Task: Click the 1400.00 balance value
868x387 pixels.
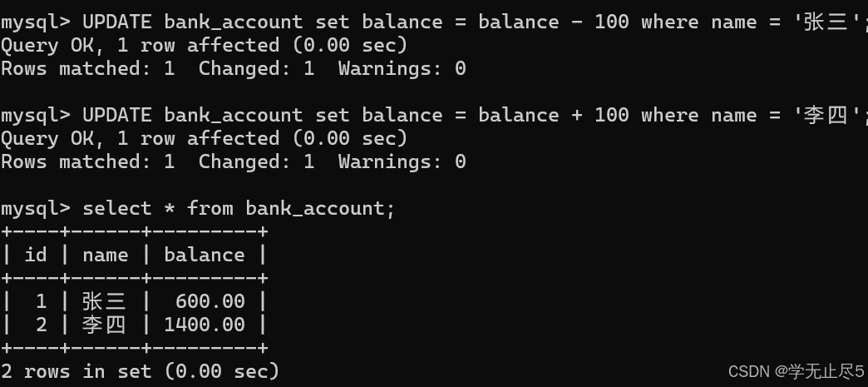Action: (x=205, y=325)
